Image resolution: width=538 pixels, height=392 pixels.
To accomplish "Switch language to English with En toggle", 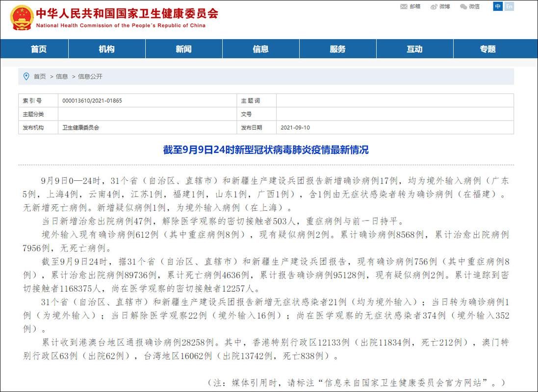I will pos(509,7).
